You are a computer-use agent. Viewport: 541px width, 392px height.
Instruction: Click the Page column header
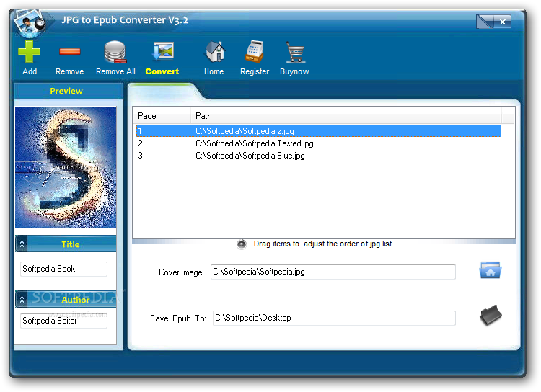point(163,116)
